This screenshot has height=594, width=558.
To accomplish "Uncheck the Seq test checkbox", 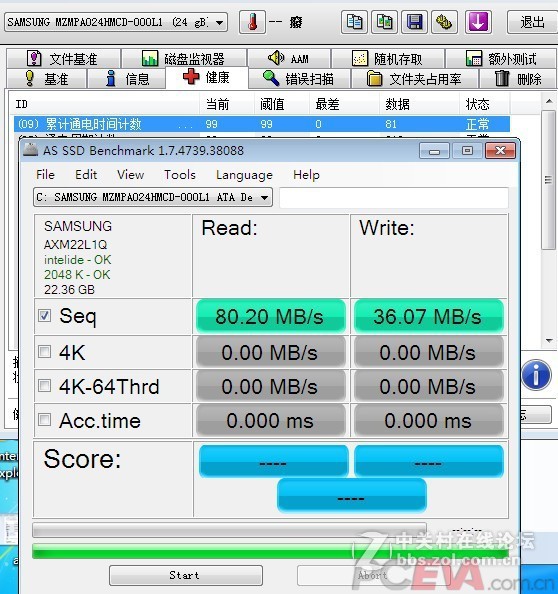I will coord(44,316).
